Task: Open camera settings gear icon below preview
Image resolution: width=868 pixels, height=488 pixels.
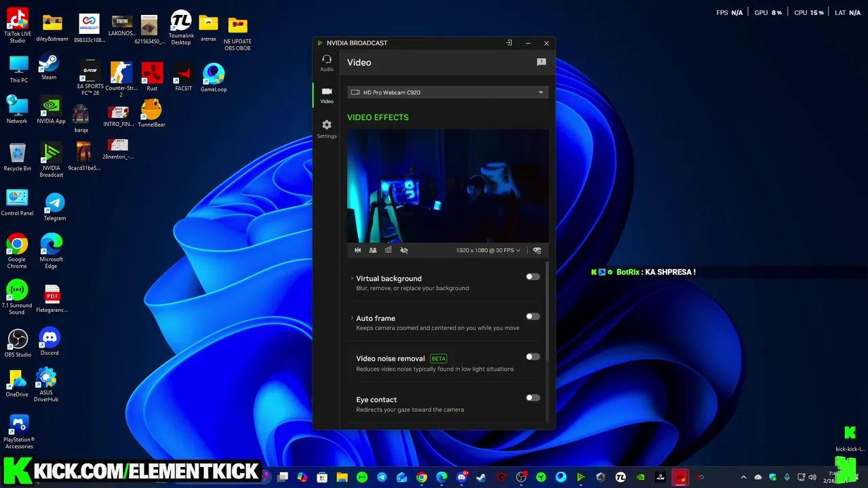Action: (x=537, y=250)
